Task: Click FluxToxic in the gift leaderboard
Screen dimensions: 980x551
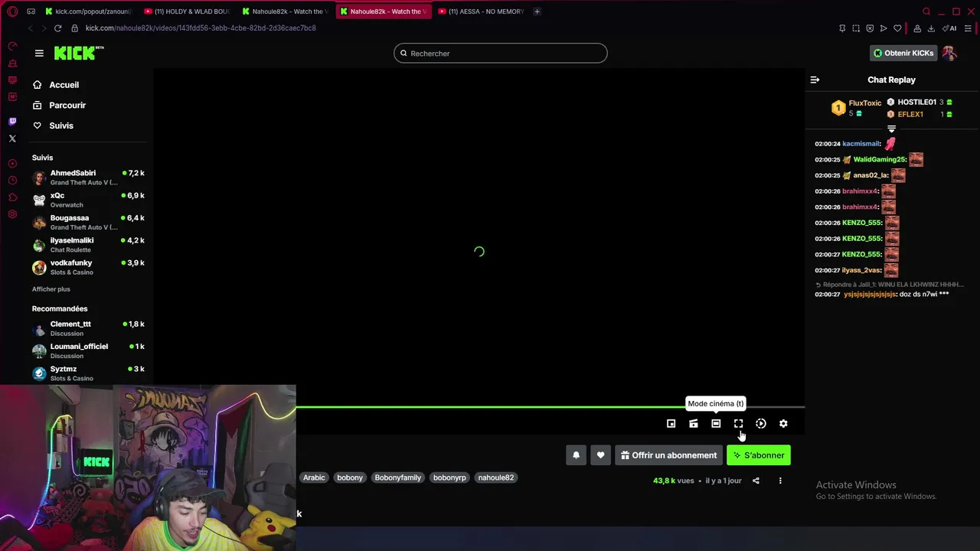Action: [865, 103]
